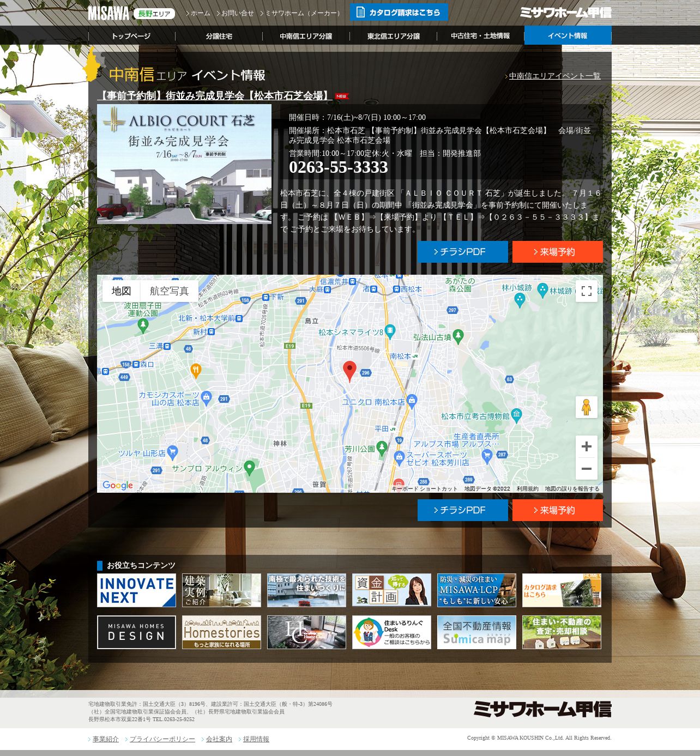The width and height of the screenshot is (700, 756).
Task: Click the red location marker on map
Action: (349, 371)
